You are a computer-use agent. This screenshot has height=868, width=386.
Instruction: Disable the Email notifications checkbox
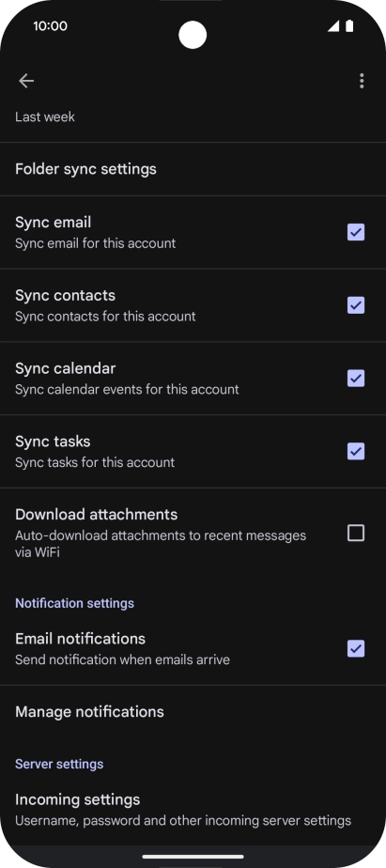[x=356, y=648]
